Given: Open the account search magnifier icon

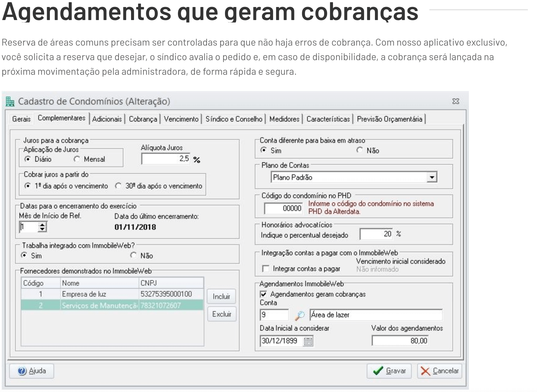Looking at the screenshot, I should click(x=300, y=315).
